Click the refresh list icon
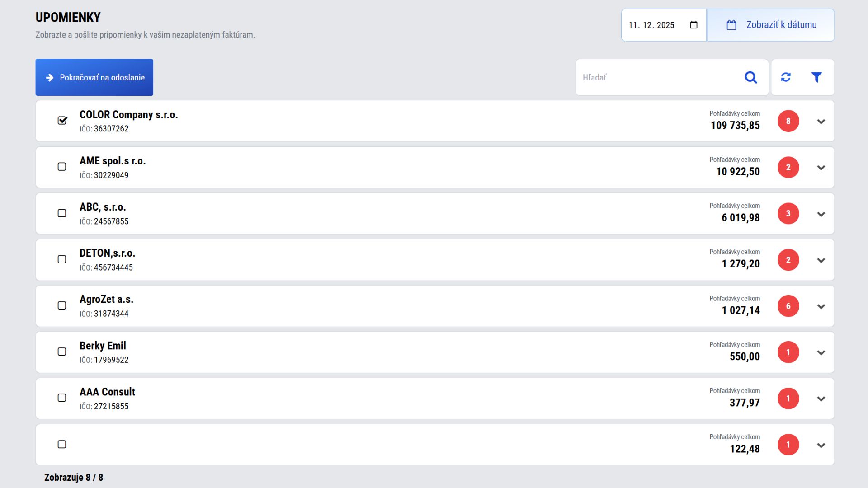This screenshot has width=868, height=488. click(x=786, y=77)
